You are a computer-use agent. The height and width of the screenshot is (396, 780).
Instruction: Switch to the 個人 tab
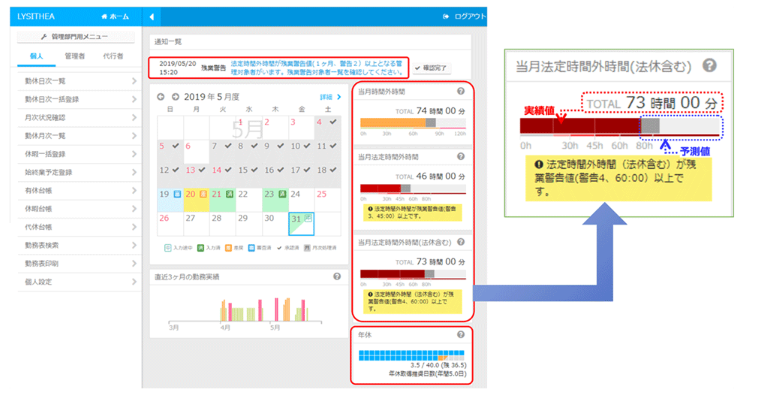point(36,57)
